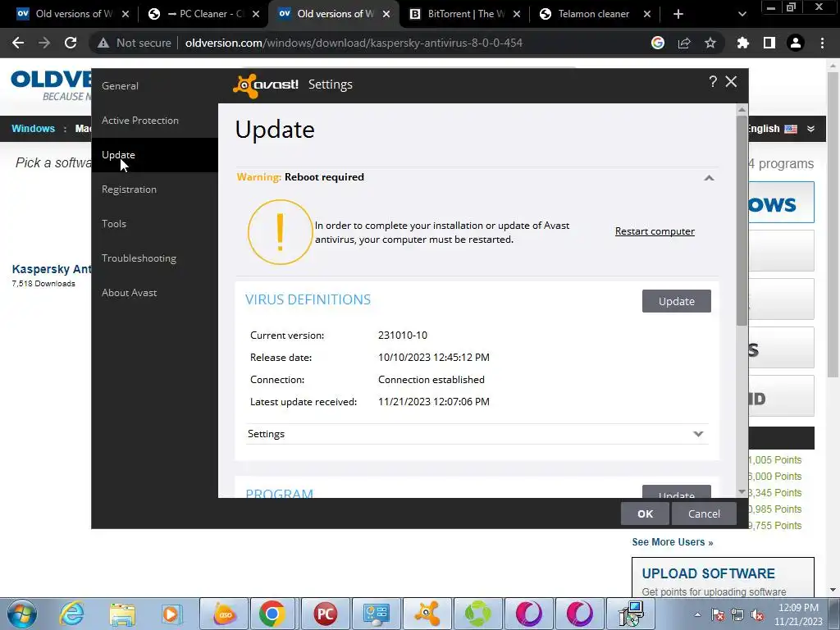Open a new Chrome tab
The height and width of the screenshot is (630, 840).
tap(678, 14)
